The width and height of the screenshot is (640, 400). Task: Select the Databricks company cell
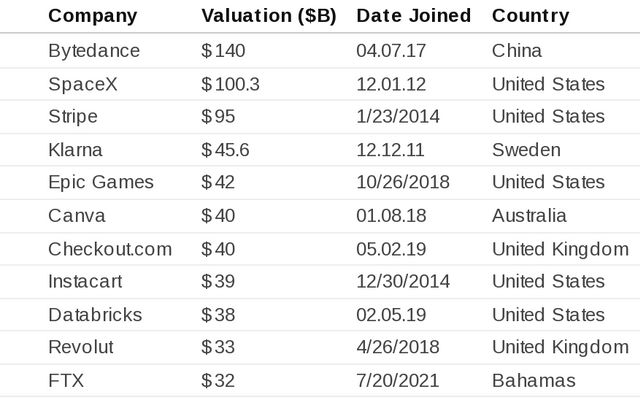coord(95,314)
